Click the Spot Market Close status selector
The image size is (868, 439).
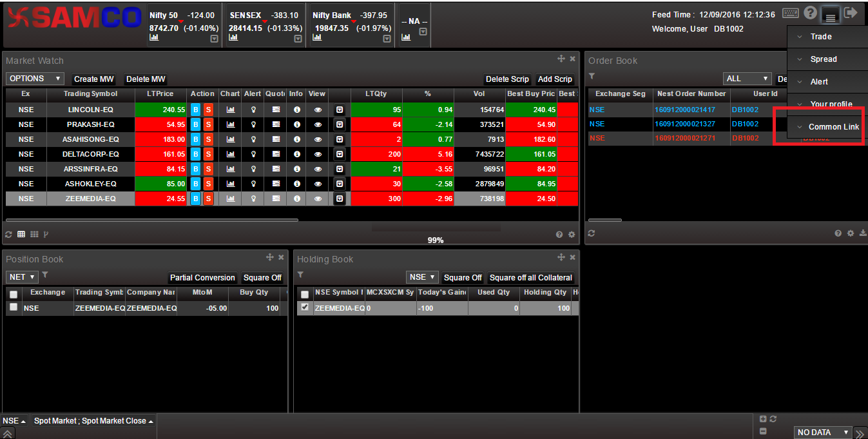94,421
